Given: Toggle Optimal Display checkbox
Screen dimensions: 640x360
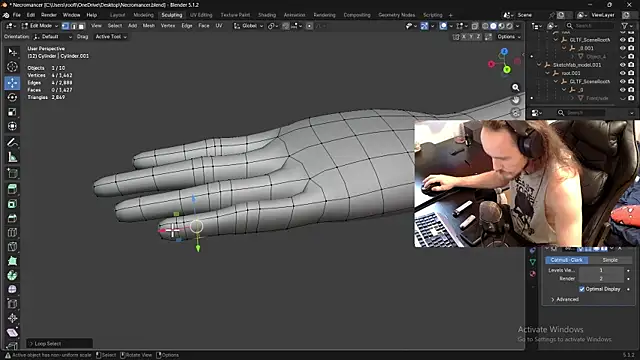Looking at the screenshot, I should tap(582, 289).
